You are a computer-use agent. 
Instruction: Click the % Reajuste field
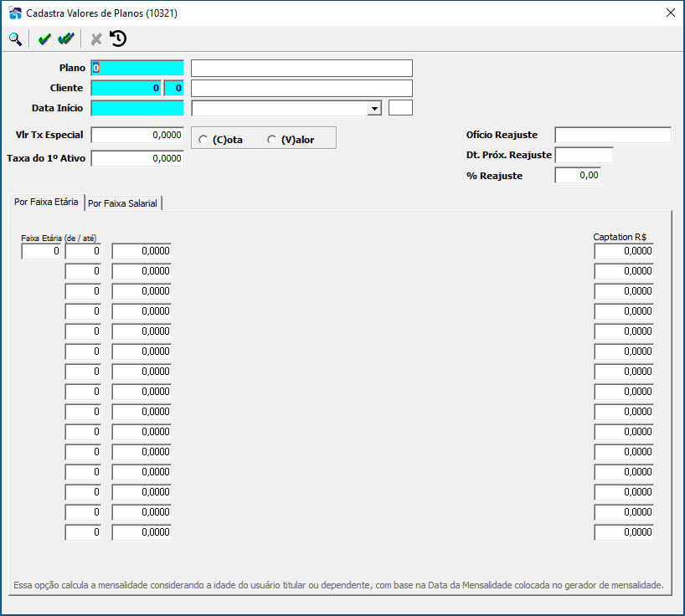coord(578,176)
